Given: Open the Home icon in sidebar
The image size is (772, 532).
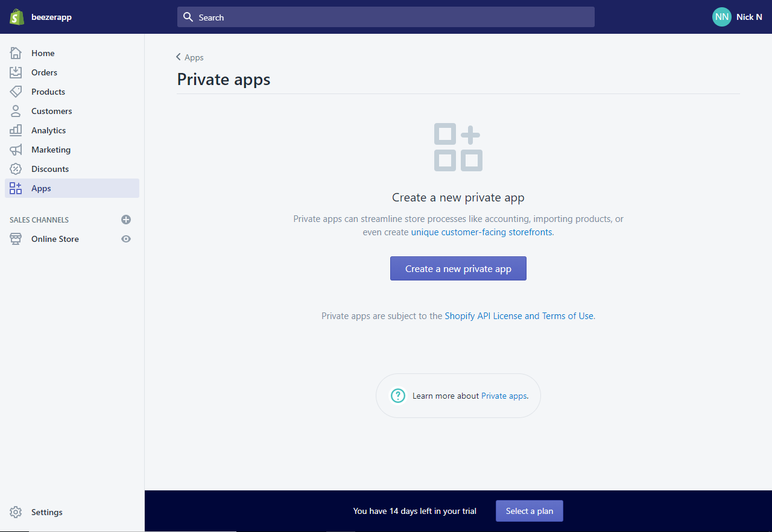Looking at the screenshot, I should [x=16, y=53].
